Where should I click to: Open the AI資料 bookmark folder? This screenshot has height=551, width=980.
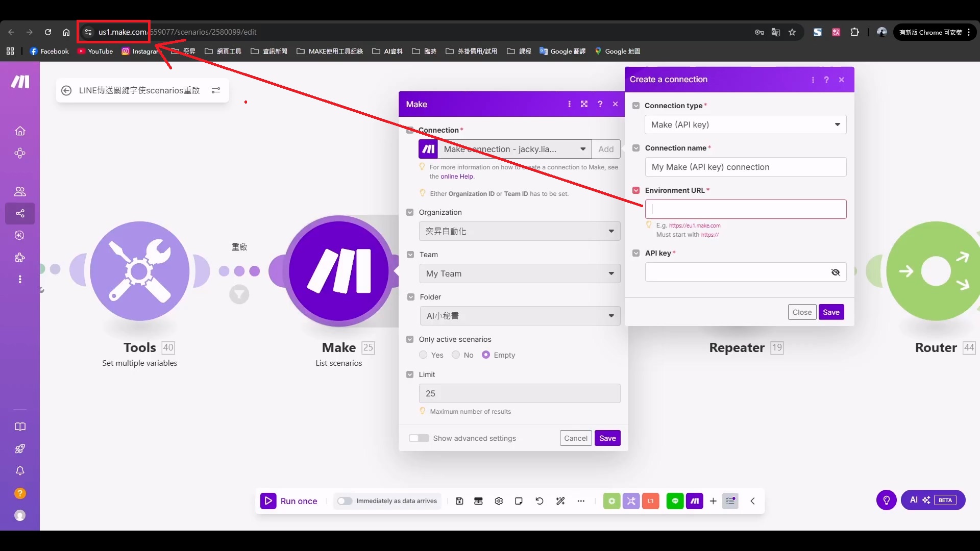click(x=387, y=51)
